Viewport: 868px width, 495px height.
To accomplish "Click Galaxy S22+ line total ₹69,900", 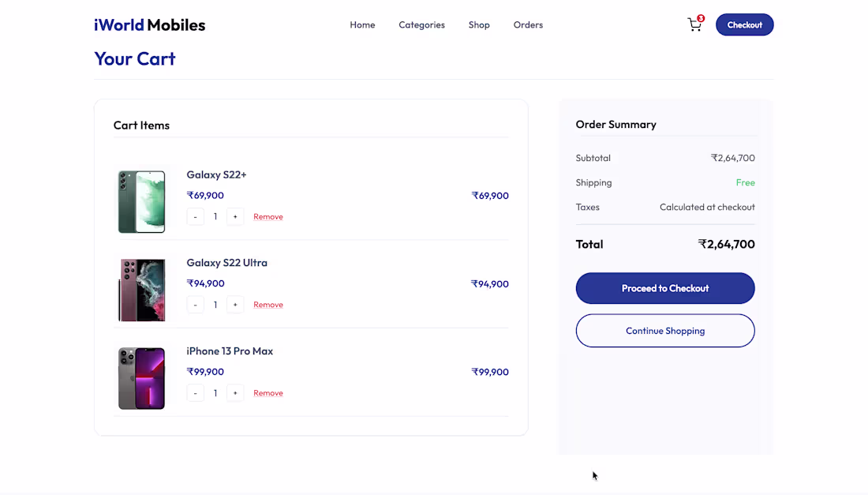I will [x=489, y=196].
